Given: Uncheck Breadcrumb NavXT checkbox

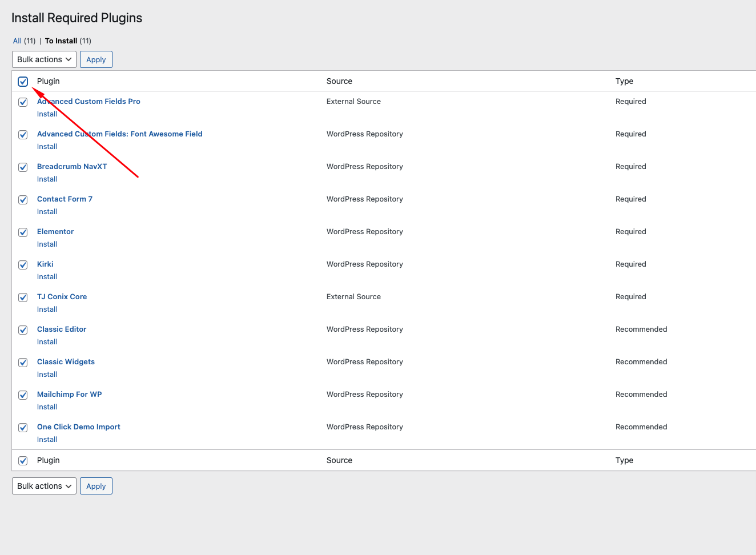Looking at the screenshot, I should pyautogui.click(x=23, y=167).
